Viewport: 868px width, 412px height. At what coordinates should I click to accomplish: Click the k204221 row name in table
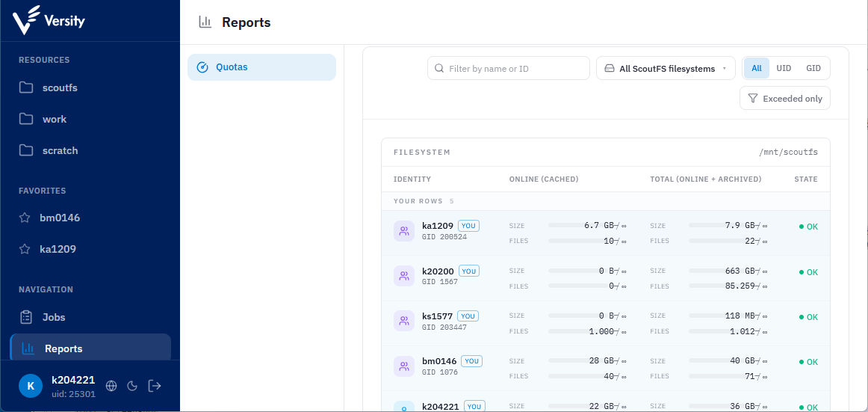pyautogui.click(x=441, y=407)
